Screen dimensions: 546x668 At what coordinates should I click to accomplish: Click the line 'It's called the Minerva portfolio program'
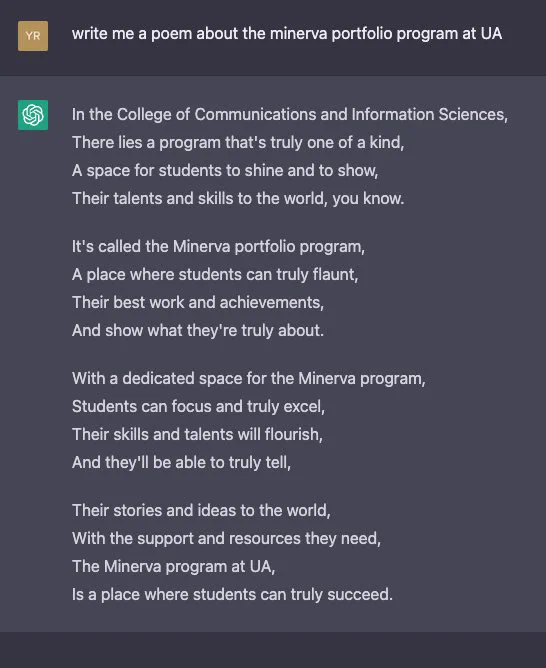[218, 247]
